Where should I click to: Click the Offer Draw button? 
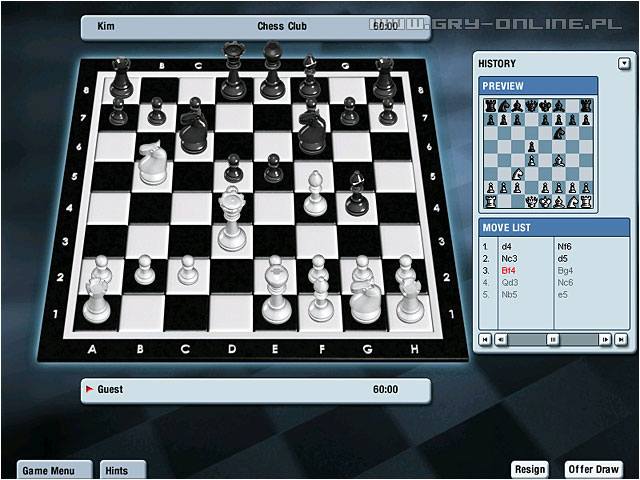point(594,469)
